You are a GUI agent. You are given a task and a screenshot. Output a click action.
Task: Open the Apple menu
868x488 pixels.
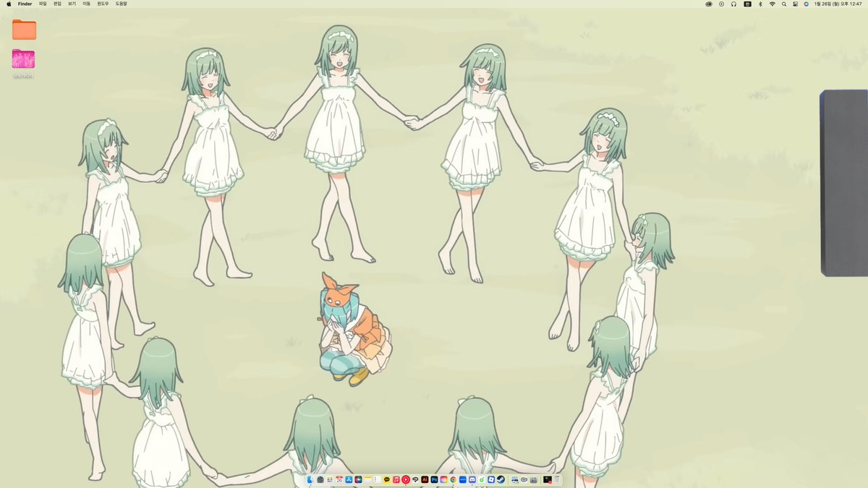[x=9, y=4]
